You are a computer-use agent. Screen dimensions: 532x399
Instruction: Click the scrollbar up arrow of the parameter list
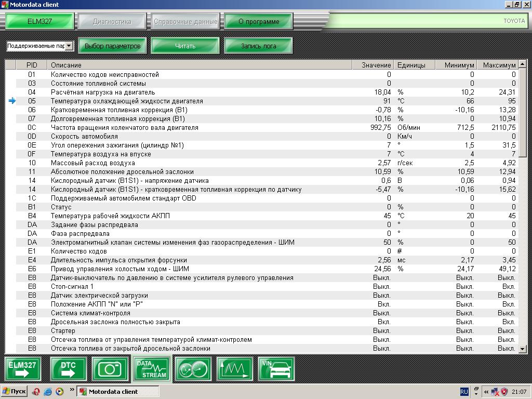tap(523, 64)
